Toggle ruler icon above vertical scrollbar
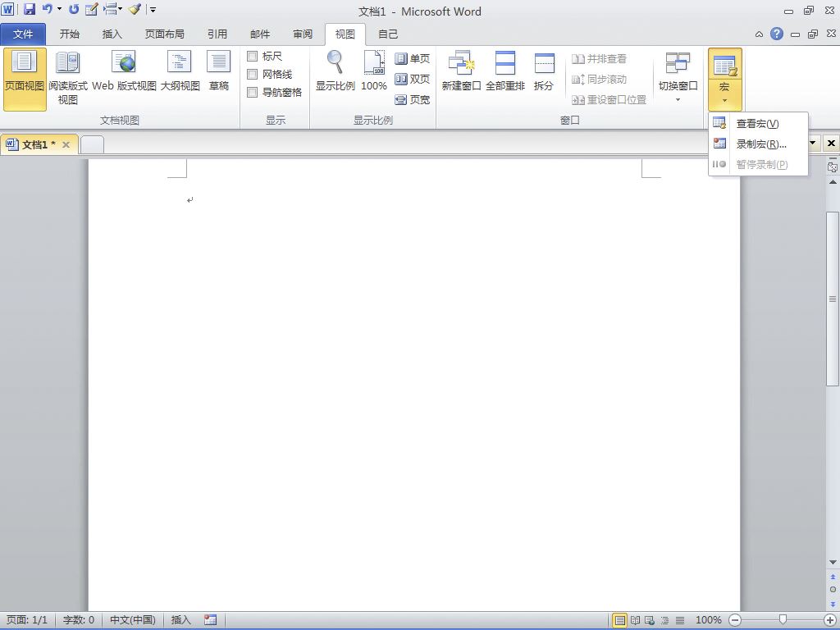Screen dimensions: 840x630 pos(833,167)
